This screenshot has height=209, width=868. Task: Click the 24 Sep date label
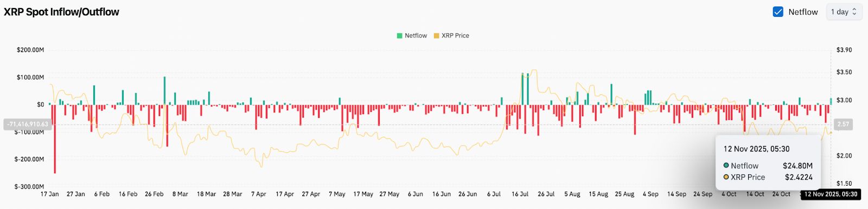(703, 194)
